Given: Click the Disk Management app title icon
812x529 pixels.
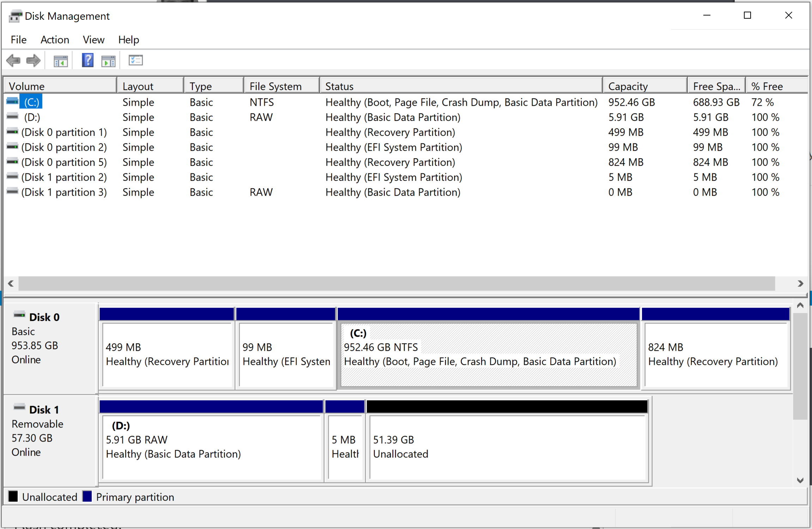Looking at the screenshot, I should (x=15, y=16).
